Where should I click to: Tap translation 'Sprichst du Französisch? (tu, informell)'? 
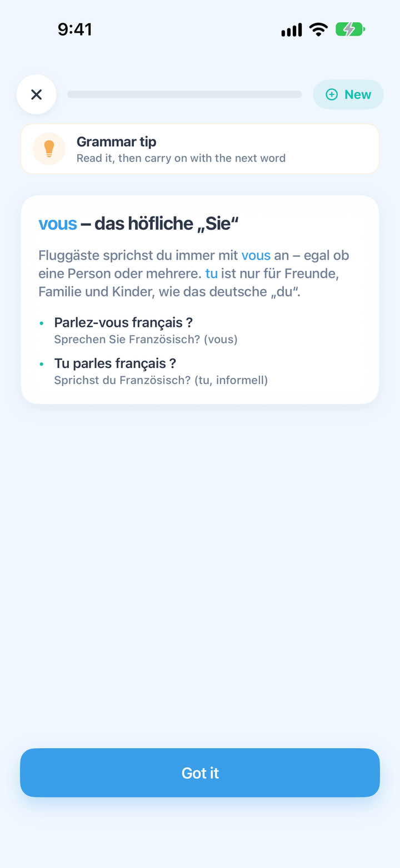click(161, 380)
